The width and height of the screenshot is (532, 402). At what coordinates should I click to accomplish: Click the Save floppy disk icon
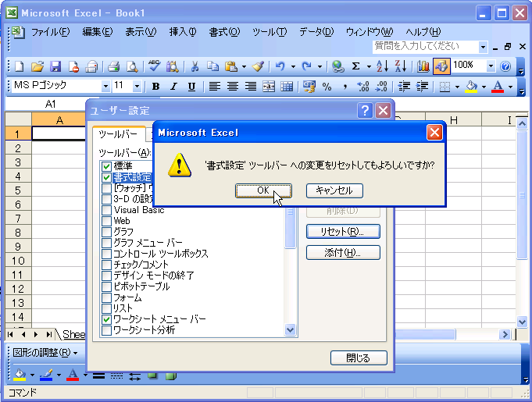click(x=55, y=66)
